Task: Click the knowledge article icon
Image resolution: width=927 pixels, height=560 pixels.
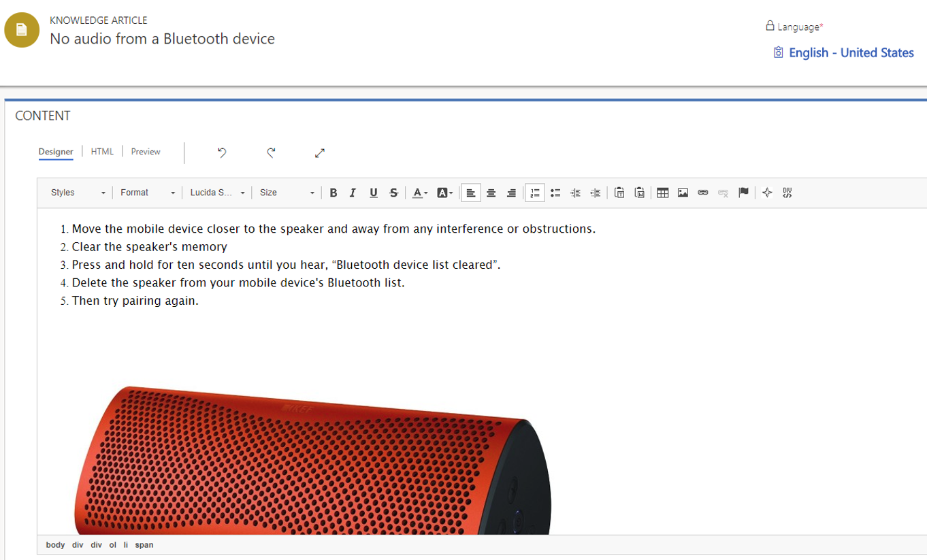Action: click(x=22, y=30)
